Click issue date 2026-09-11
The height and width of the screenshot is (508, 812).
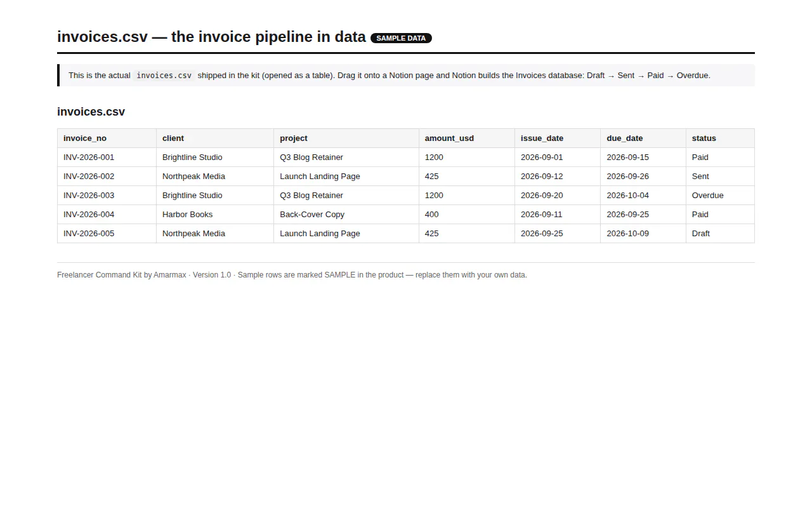coord(558,214)
